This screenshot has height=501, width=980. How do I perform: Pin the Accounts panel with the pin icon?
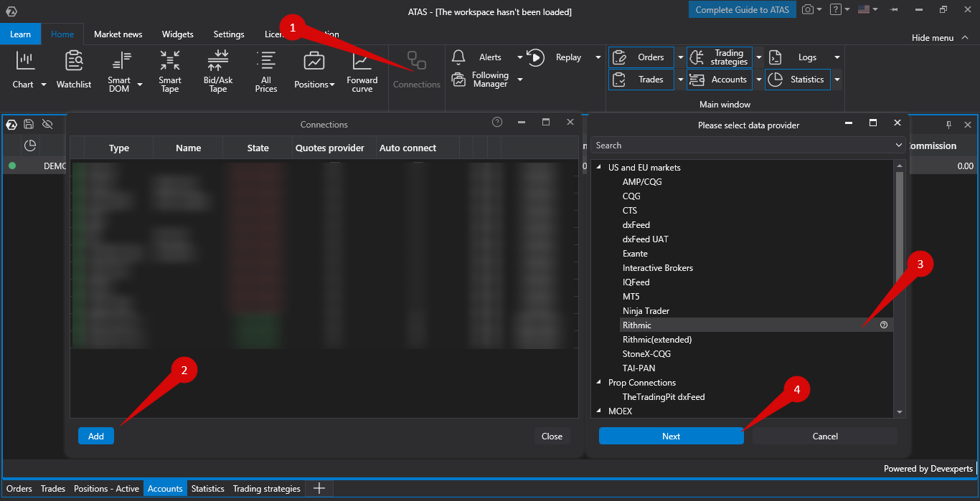click(948, 124)
